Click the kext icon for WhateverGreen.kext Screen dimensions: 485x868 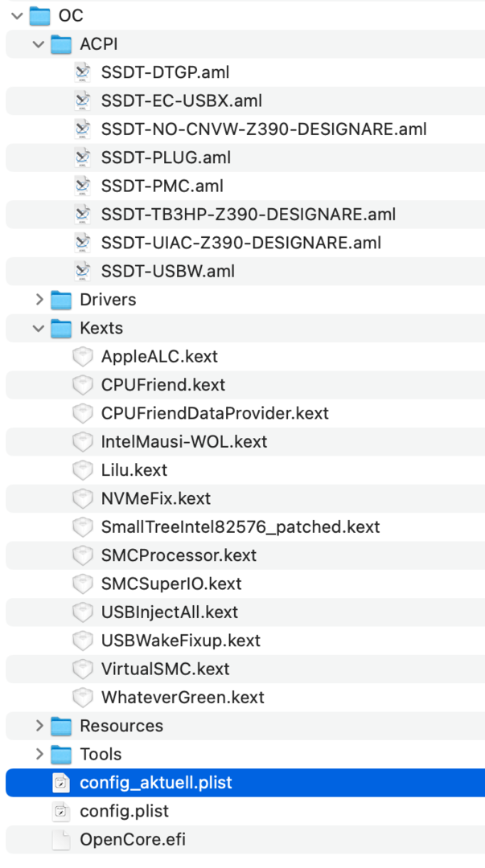click(82, 698)
